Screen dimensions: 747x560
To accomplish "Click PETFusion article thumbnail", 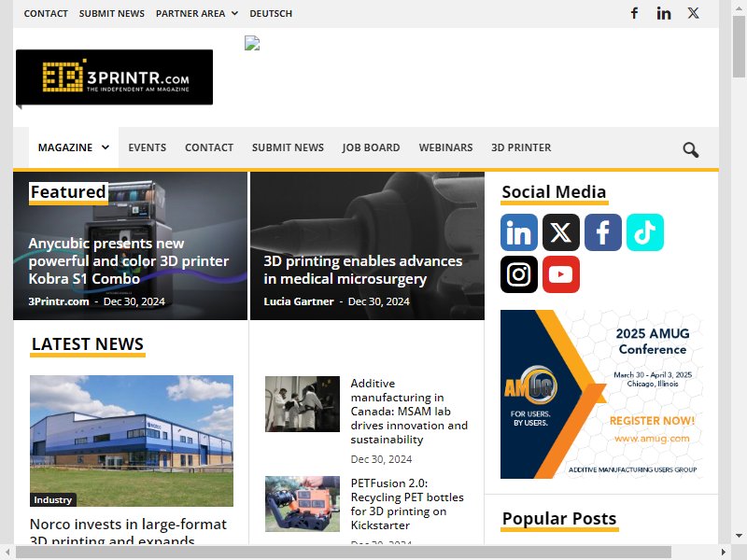I will point(303,504).
